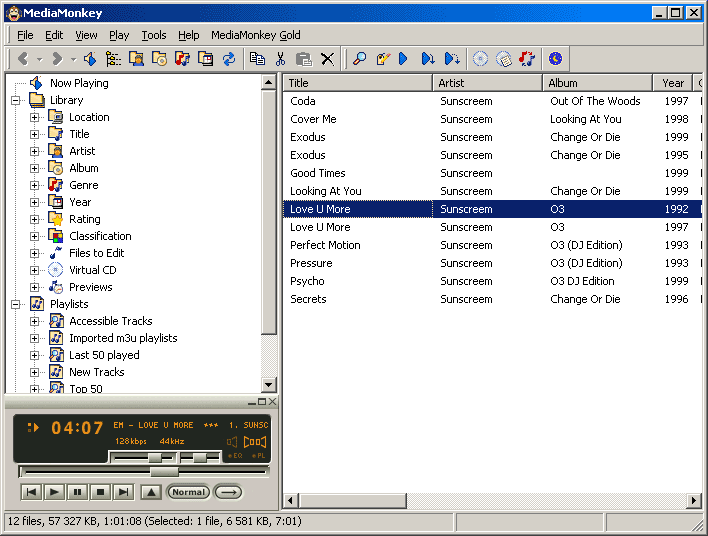Toggle the Normal shuffle mode button
This screenshot has height=536, width=708.
pyautogui.click(x=188, y=492)
